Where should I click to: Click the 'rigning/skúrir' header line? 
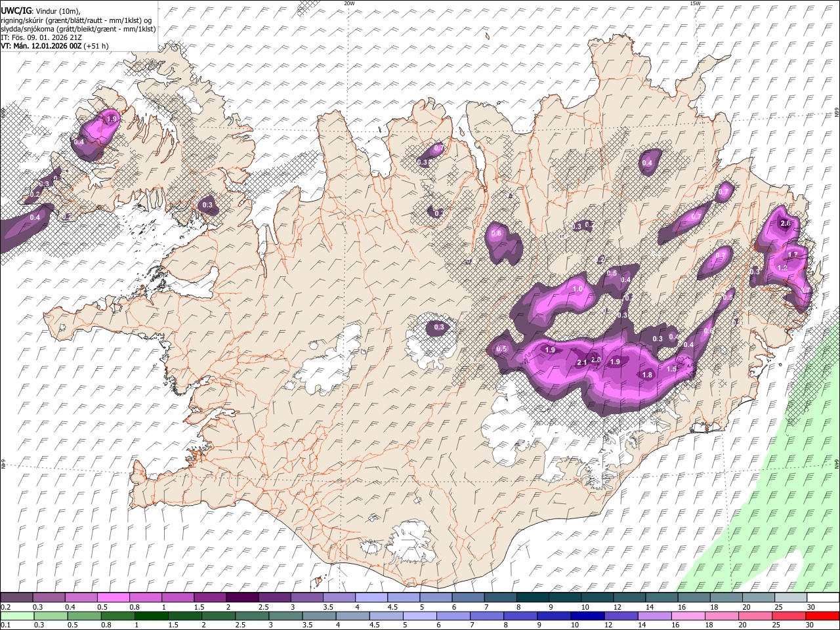[x=77, y=20]
